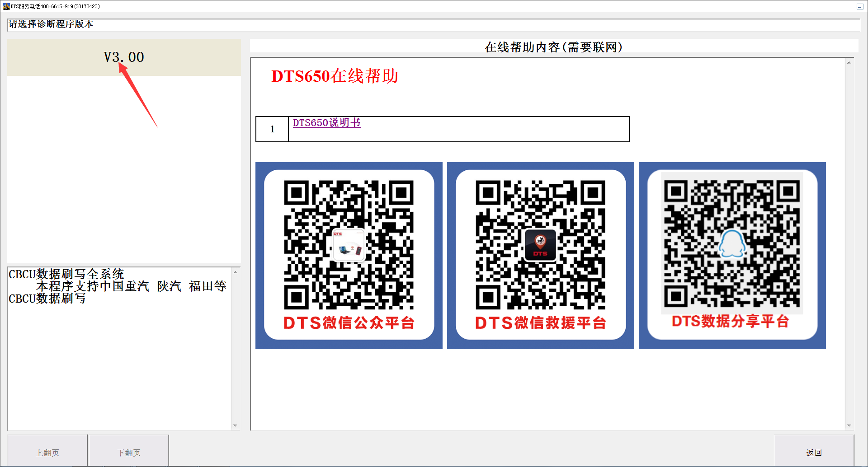The image size is (868, 467).
Task: Click the DTS app icon in the title bar
Action: pyautogui.click(x=6, y=6)
